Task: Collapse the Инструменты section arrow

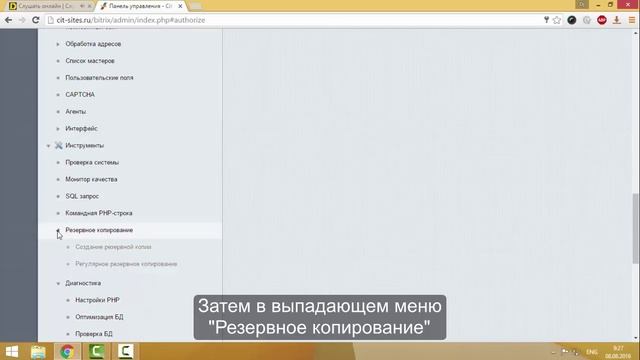Action: coord(48,146)
